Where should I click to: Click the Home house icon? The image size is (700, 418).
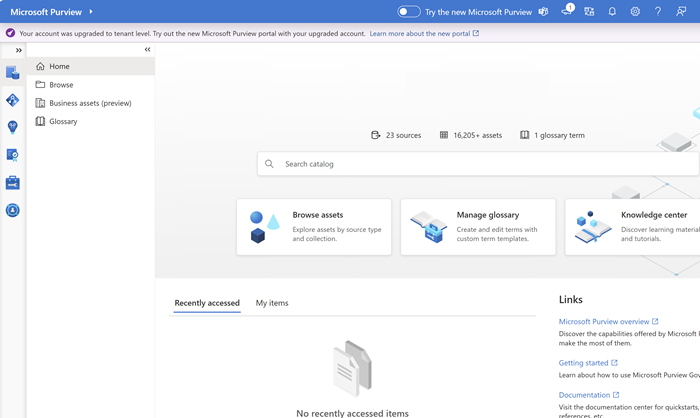pos(40,66)
